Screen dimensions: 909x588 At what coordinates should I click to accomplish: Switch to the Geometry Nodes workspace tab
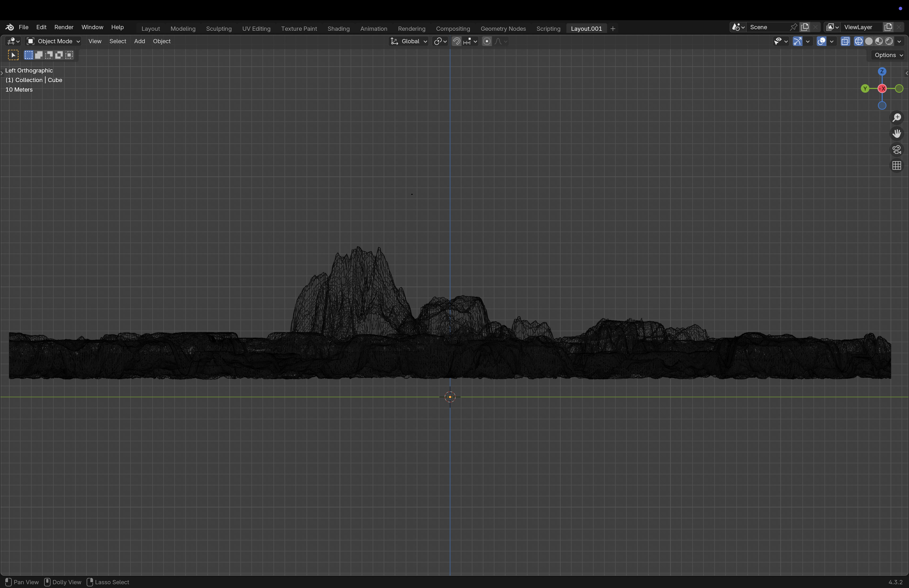(503, 29)
